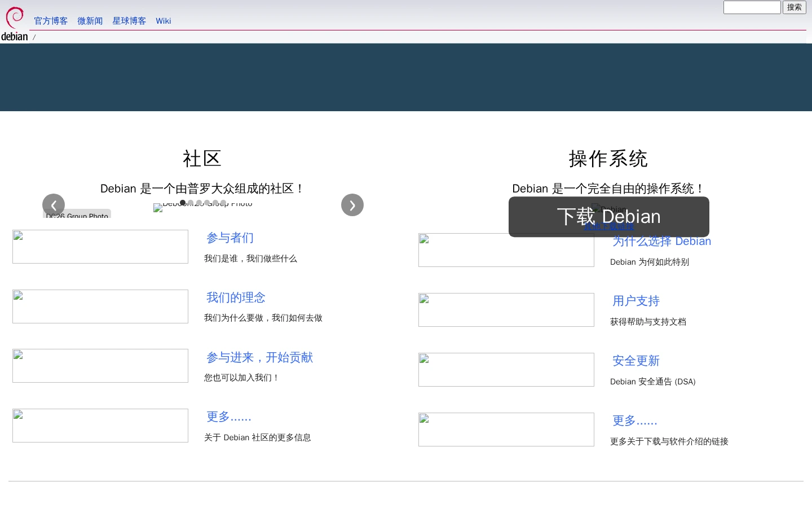Select the second carousel indicator dot
Viewport: 812px width, 508px height.
[191, 203]
